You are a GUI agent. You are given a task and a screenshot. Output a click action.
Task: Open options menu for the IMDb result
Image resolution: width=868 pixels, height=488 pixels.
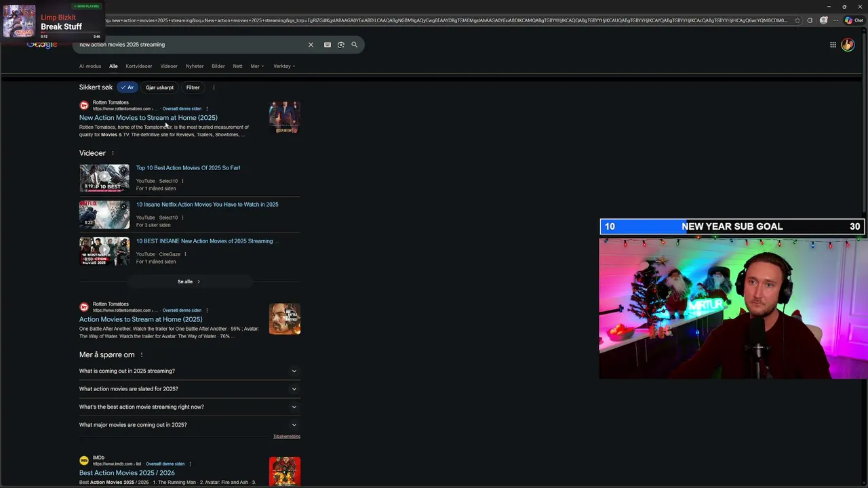[190, 464]
